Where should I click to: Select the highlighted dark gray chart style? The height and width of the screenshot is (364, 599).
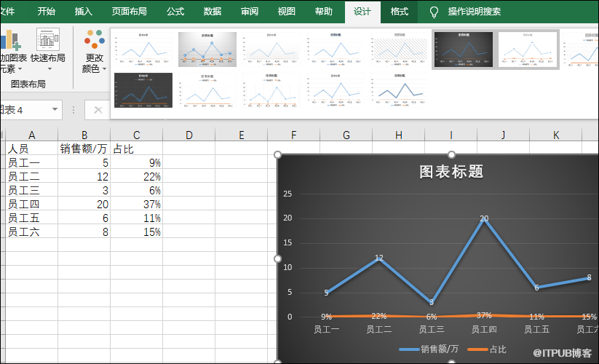pyautogui.click(x=463, y=50)
